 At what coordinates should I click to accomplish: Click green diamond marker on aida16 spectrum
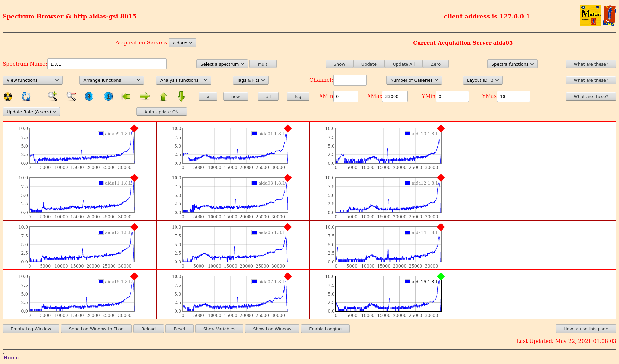pyautogui.click(x=441, y=276)
